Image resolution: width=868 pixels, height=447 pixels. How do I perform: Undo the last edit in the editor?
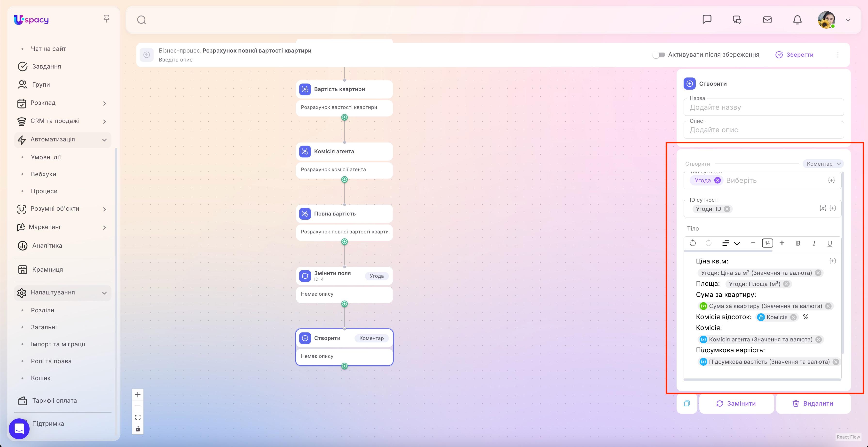[693, 243]
